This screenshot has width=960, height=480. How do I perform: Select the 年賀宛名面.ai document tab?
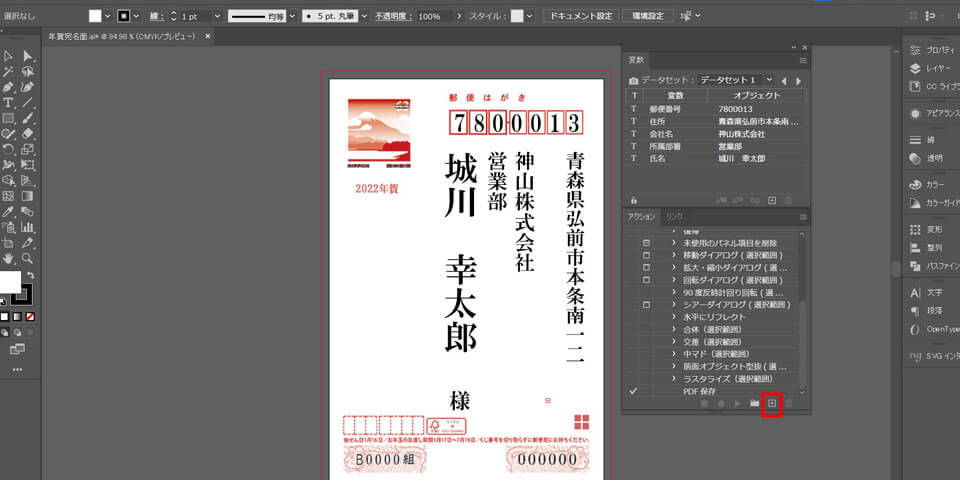coord(123,36)
